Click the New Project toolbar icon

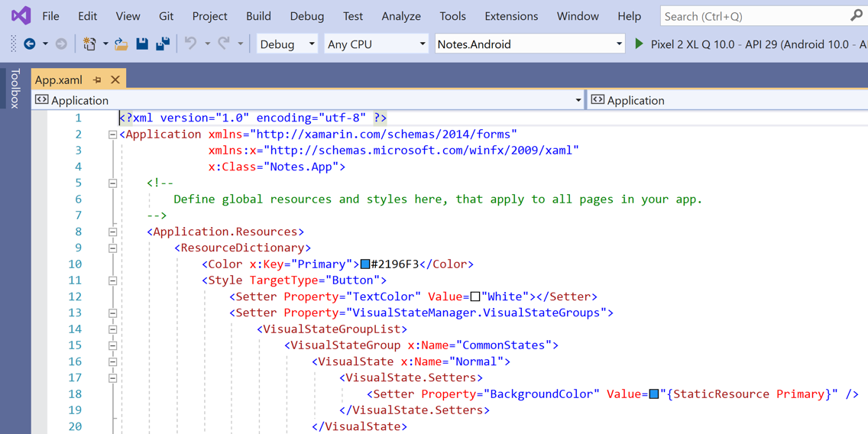[x=89, y=44]
